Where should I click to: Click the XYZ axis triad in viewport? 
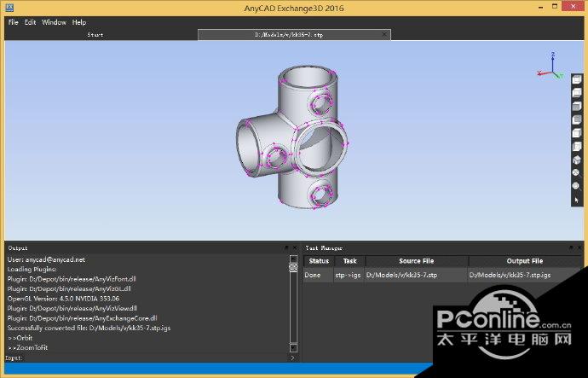[x=551, y=67]
